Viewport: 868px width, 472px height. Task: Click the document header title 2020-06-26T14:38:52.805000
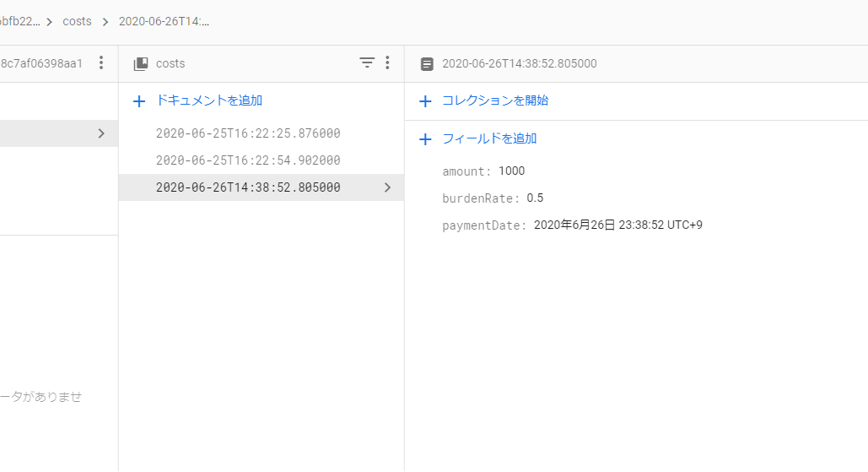[x=520, y=63]
